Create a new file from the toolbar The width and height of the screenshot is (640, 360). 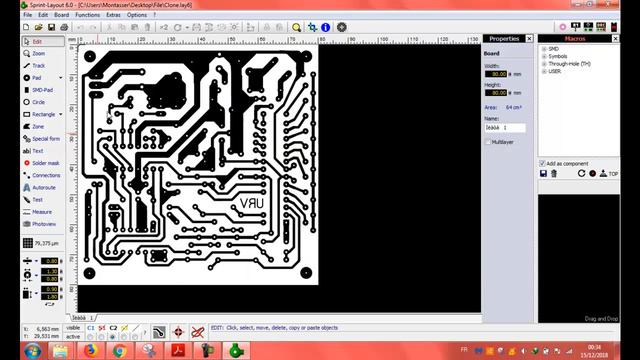26,27
